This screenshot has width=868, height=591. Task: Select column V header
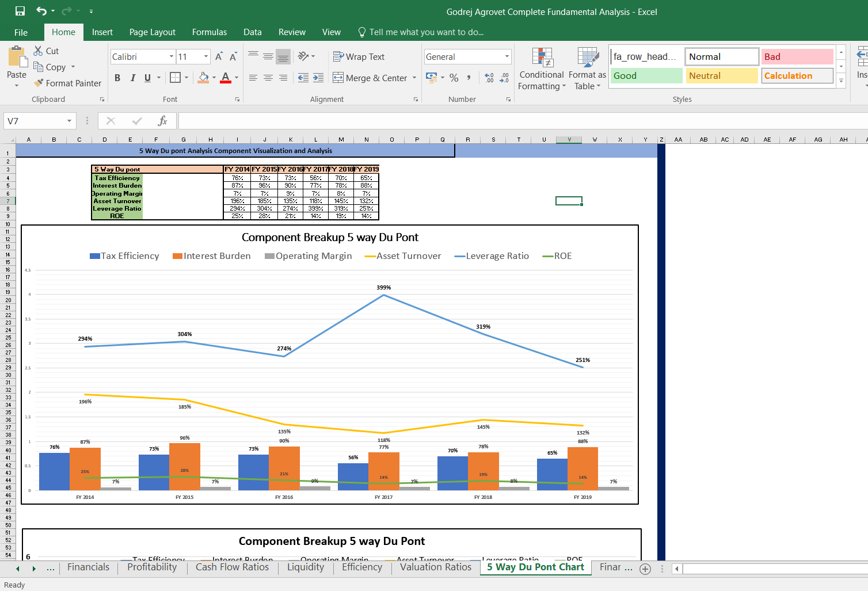(x=569, y=139)
